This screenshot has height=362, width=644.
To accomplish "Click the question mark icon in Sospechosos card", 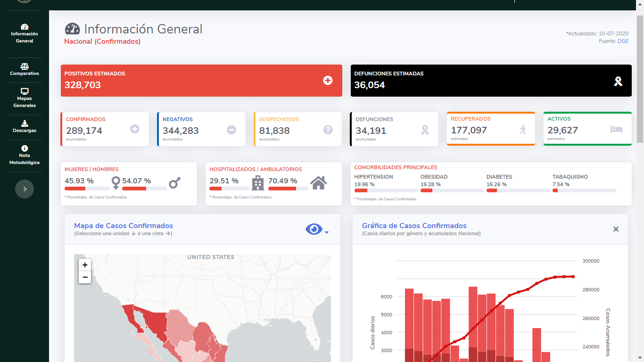I will pos(328,130).
